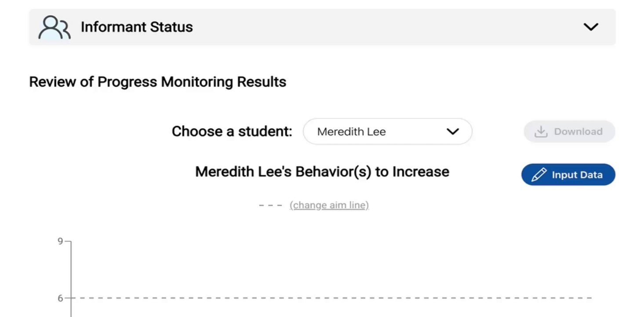The image size is (644, 317).
Task: Click the pencil icon in Input Data
Action: point(538,175)
